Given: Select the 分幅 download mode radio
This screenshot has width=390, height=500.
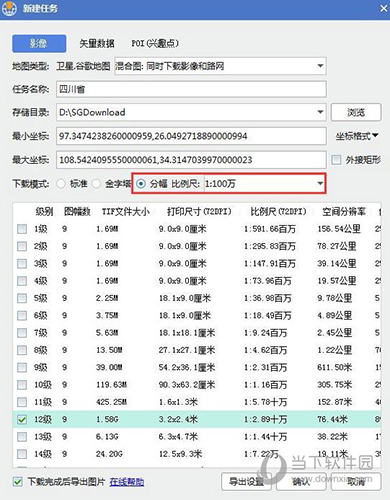Looking at the screenshot, I should pyautogui.click(x=141, y=184).
